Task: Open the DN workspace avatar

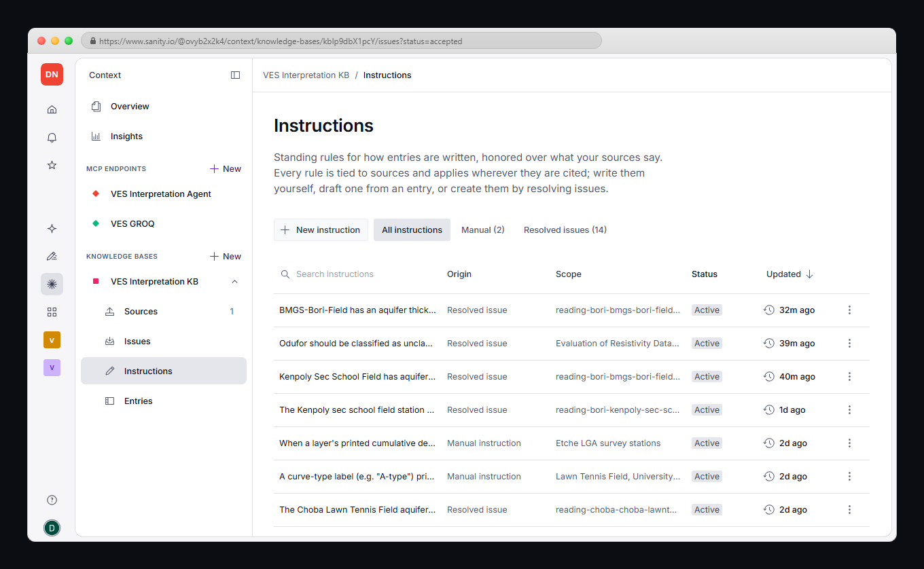Action: pyautogui.click(x=52, y=75)
